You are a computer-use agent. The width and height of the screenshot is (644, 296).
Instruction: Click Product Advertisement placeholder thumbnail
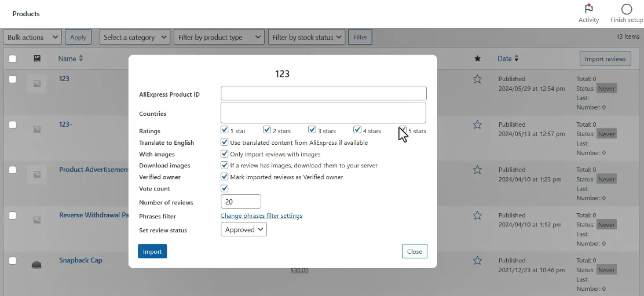[x=36, y=174]
